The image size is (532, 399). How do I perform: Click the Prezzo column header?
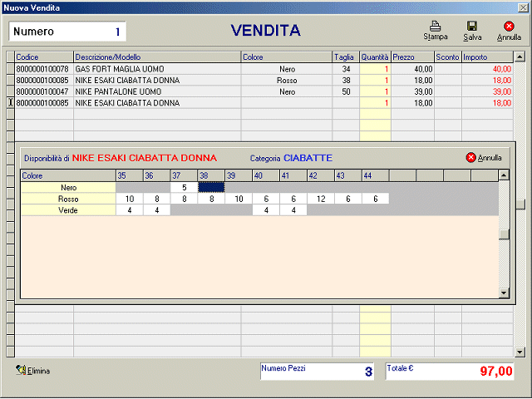(412, 57)
